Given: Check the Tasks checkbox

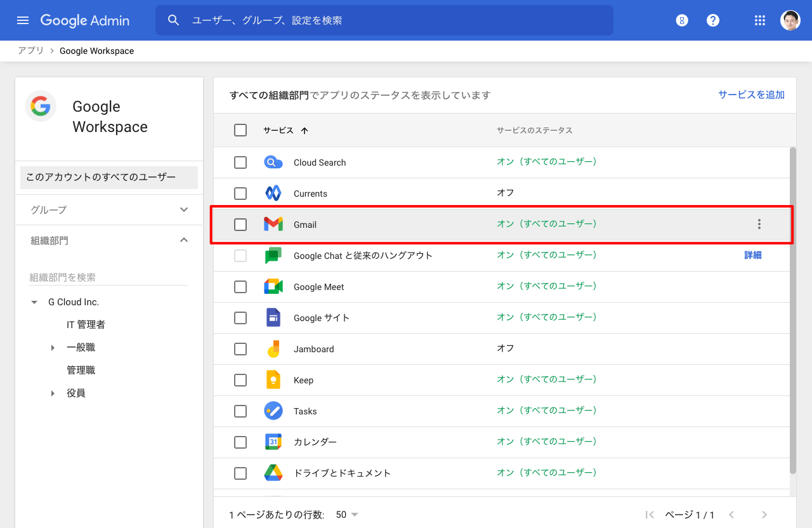Looking at the screenshot, I should pyautogui.click(x=240, y=411).
